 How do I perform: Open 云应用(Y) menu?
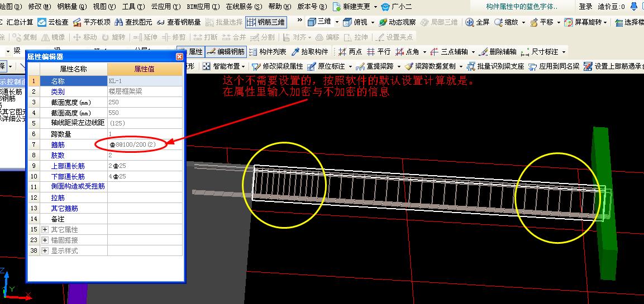click(x=166, y=7)
